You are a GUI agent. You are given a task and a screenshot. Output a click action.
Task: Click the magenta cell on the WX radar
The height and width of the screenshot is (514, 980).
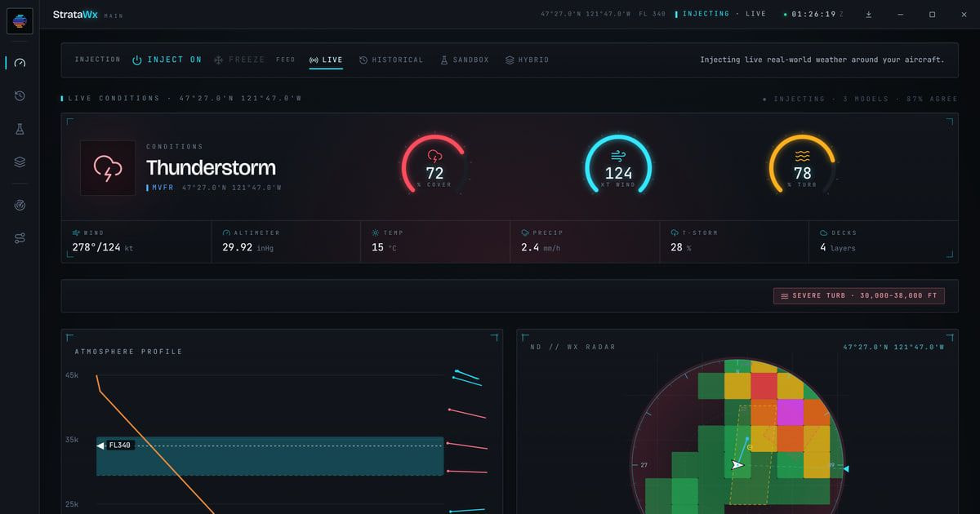pos(790,412)
